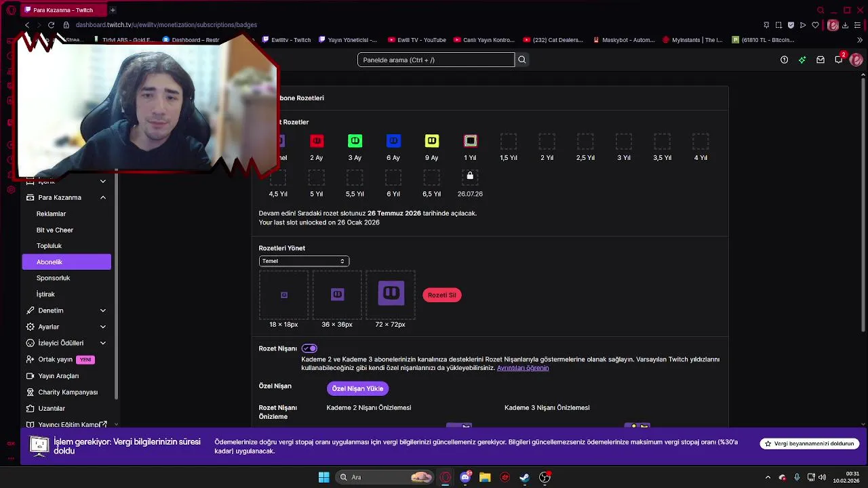Open the Opera easy setup sliders icon

click(859, 25)
